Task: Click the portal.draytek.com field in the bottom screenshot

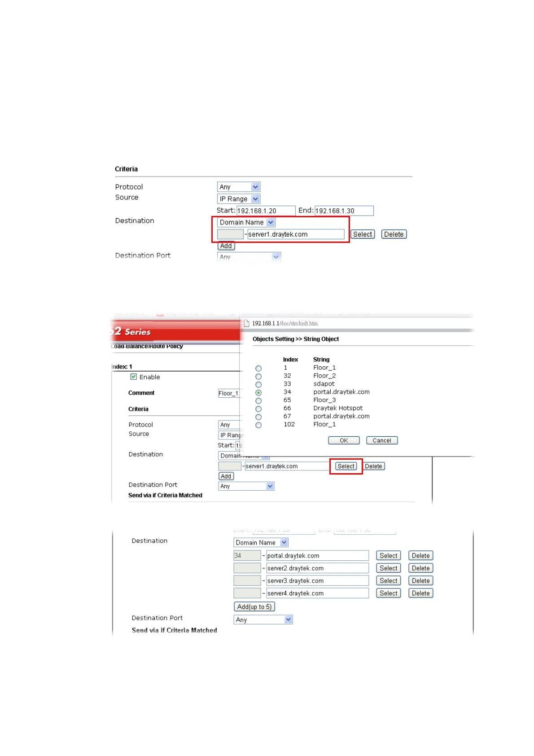Action: point(318,556)
